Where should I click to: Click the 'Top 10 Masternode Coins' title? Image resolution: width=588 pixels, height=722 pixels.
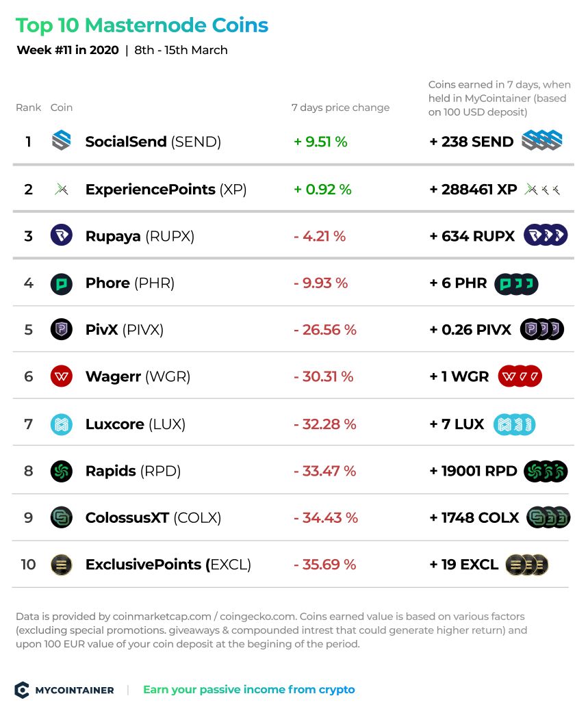[x=142, y=25]
